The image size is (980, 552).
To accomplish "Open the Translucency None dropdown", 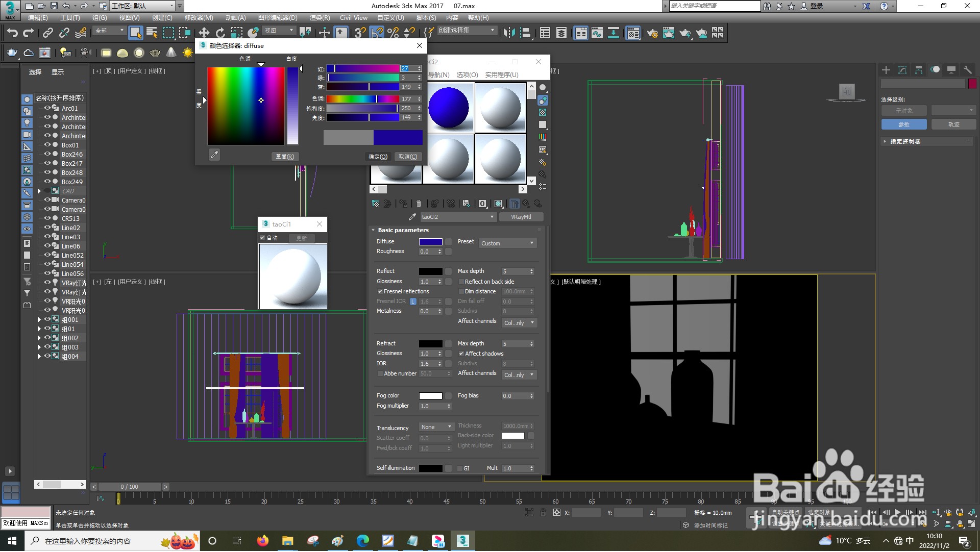I will tap(436, 428).
